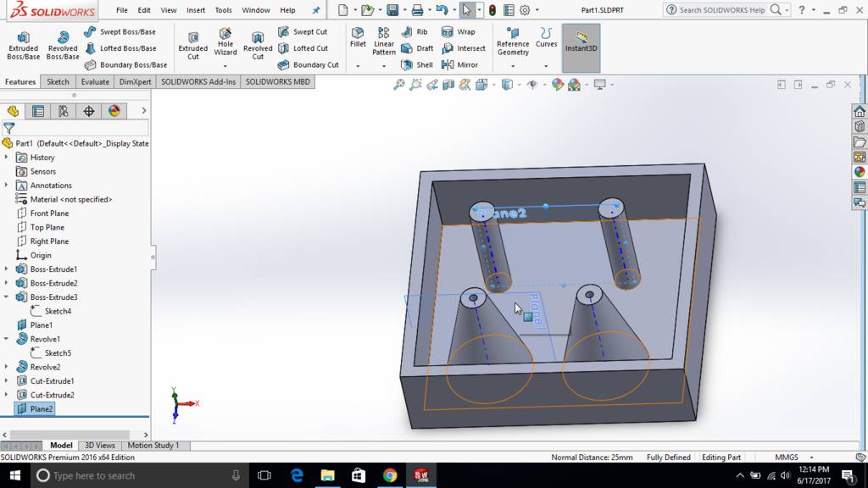Open the 3D Views tab
868x488 pixels.
pyautogui.click(x=100, y=446)
